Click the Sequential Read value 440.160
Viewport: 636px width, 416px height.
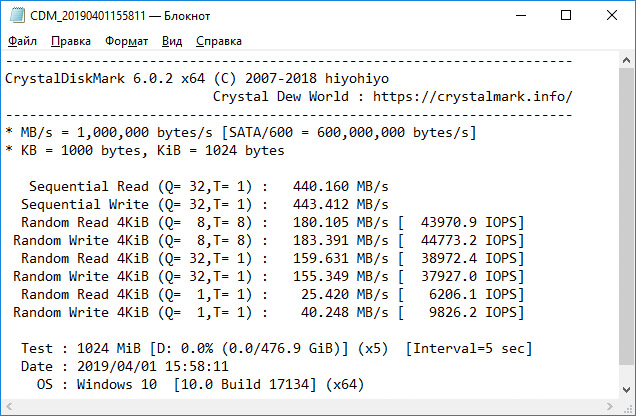(321, 187)
